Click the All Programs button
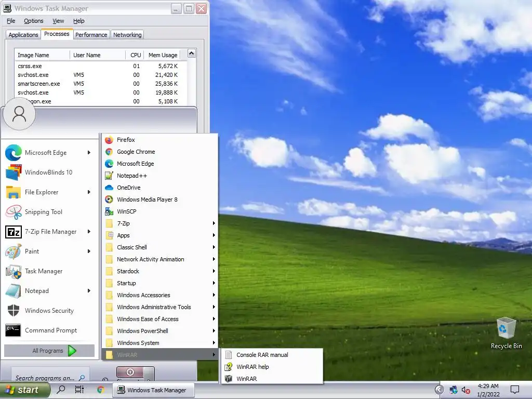This screenshot has width=532, height=399. coord(49,351)
